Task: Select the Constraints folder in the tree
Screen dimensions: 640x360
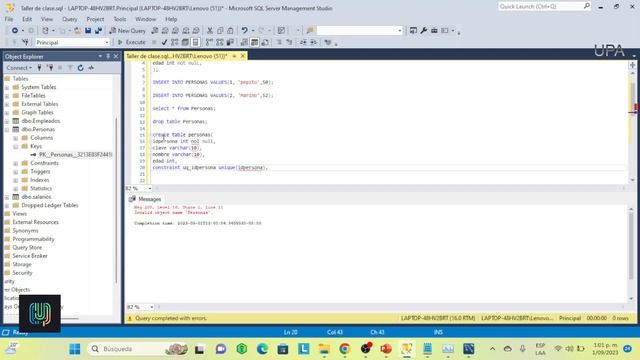Action: tap(44, 163)
